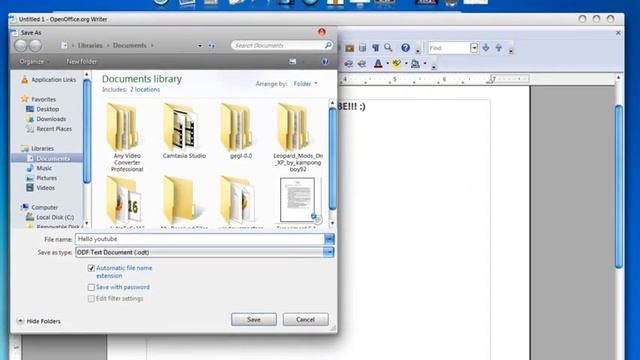This screenshot has height=360, width=640.
Task: Click the Decrease Indent icon in Writer
Action: [x=348, y=64]
